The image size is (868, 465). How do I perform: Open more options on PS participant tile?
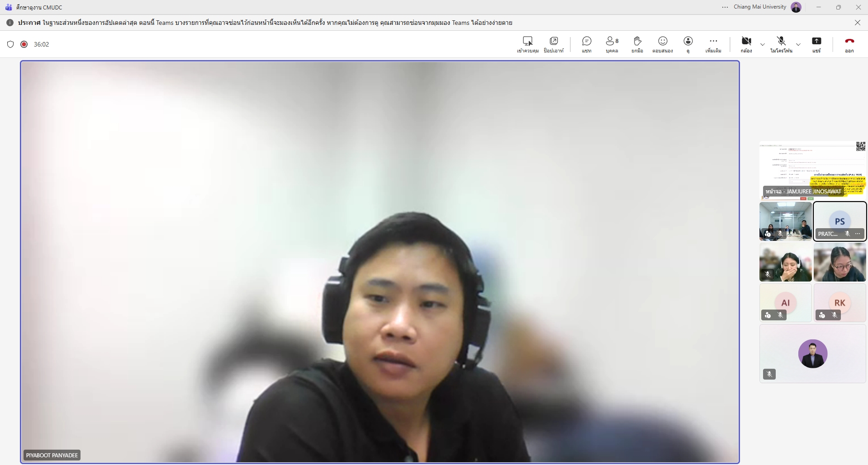click(858, 234)
